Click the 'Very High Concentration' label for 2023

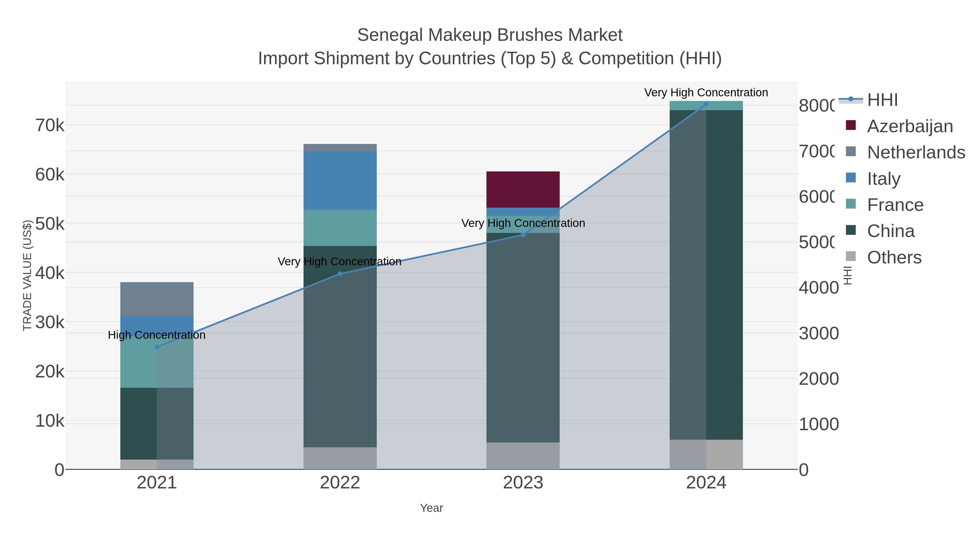pyautogui.click(x=523, y=223)
